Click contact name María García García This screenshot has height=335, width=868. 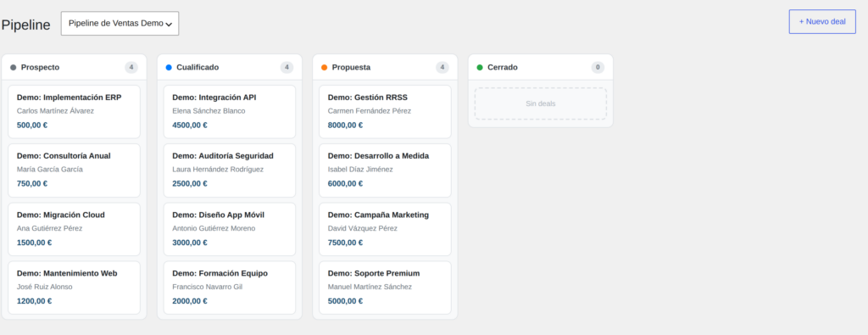(50, 170)
